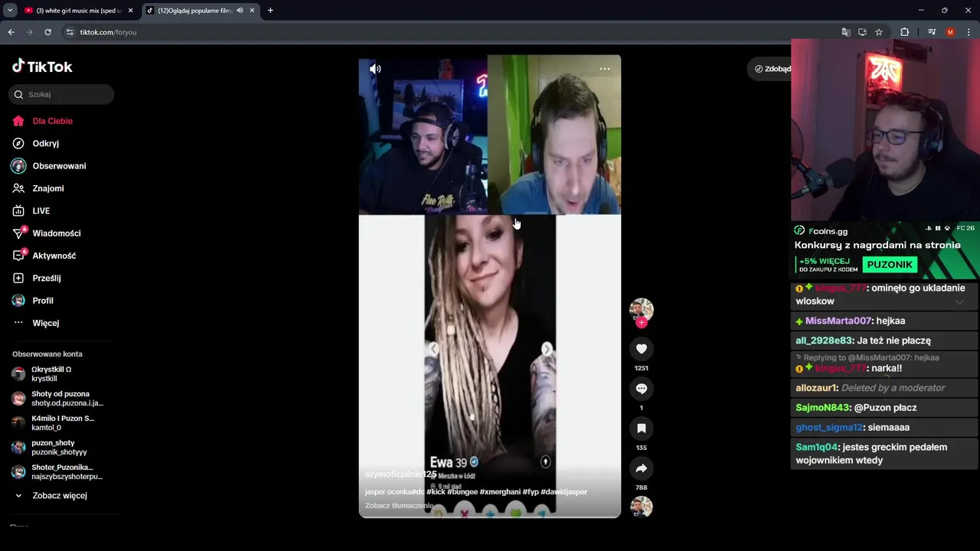Expand chat with the down chevron
This screenshot has height=551, width=980.
[x=959, y=302]
